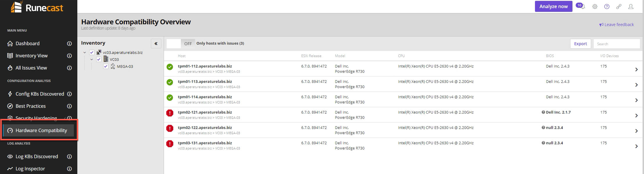Click red alert status of tpm02-121 host
Screen dimensions: 644x174
click(170, 113)
